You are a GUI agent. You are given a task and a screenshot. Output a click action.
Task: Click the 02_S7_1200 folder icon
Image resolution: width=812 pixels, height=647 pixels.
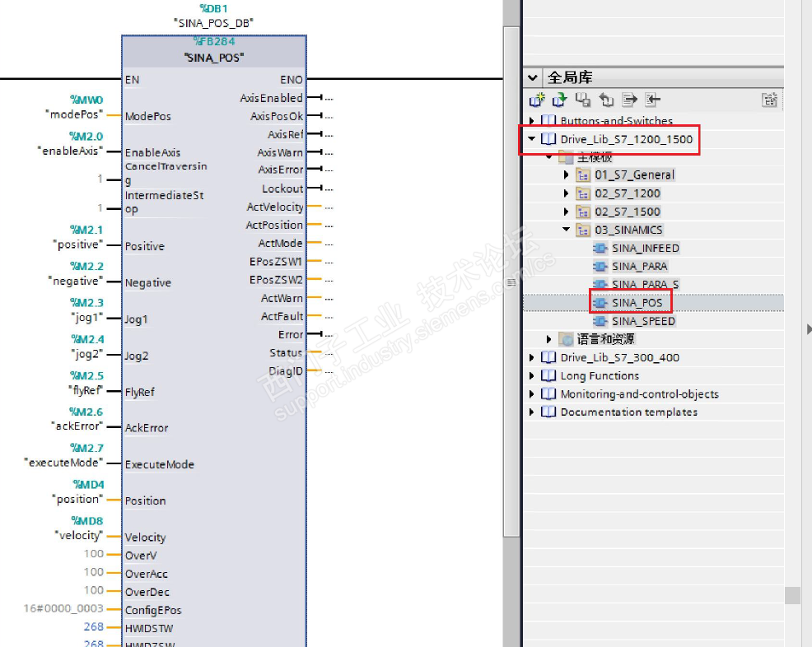coord(583,193)
